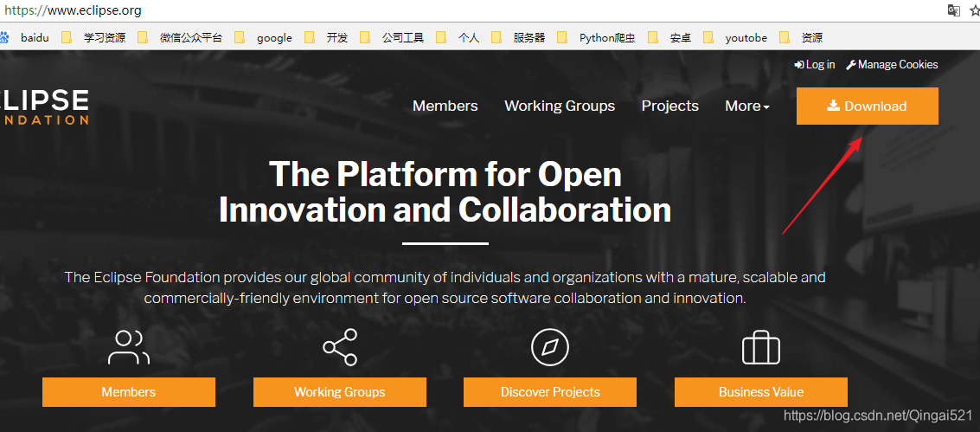Viewport: 980px width, 432px height.
Task: Open Manage Cookies link
Action: [892, 64]
